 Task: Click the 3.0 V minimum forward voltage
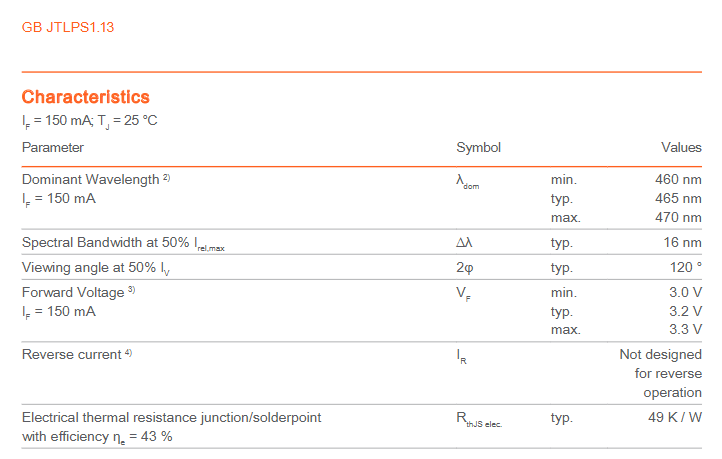click(x=685, y=292)
